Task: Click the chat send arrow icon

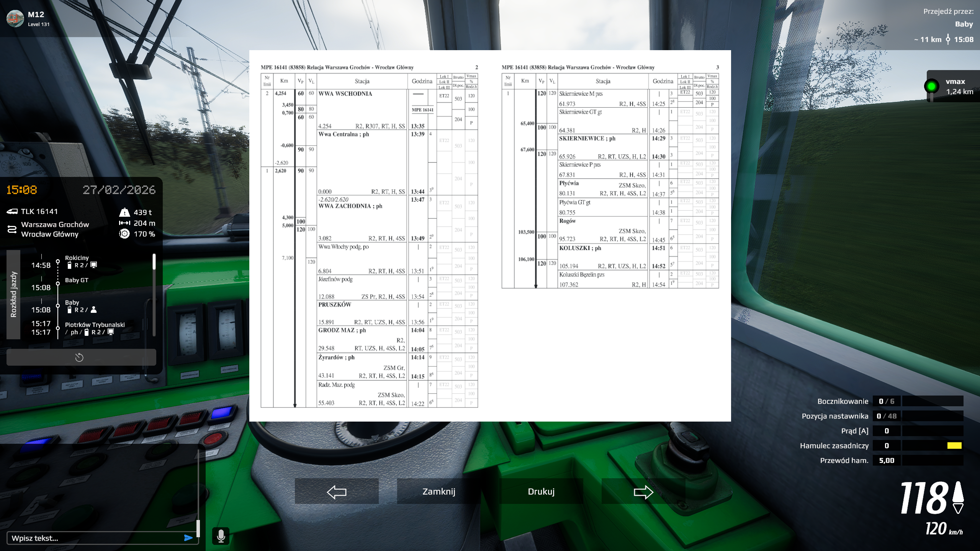Action: point(188,538)
